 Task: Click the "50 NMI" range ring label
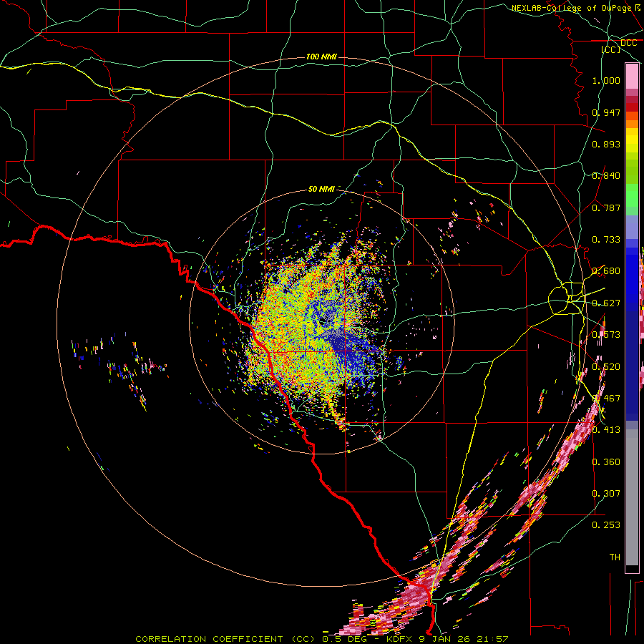coord(321,189)
